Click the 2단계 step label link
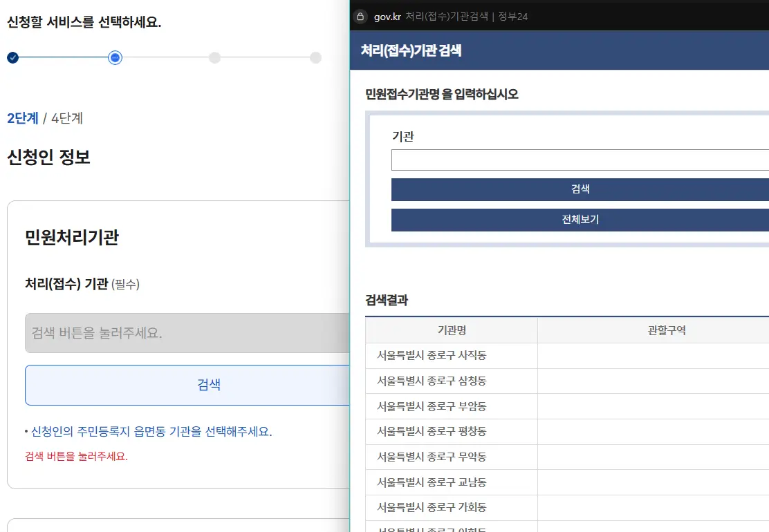 pyautogui.click(x=23, y=118)
